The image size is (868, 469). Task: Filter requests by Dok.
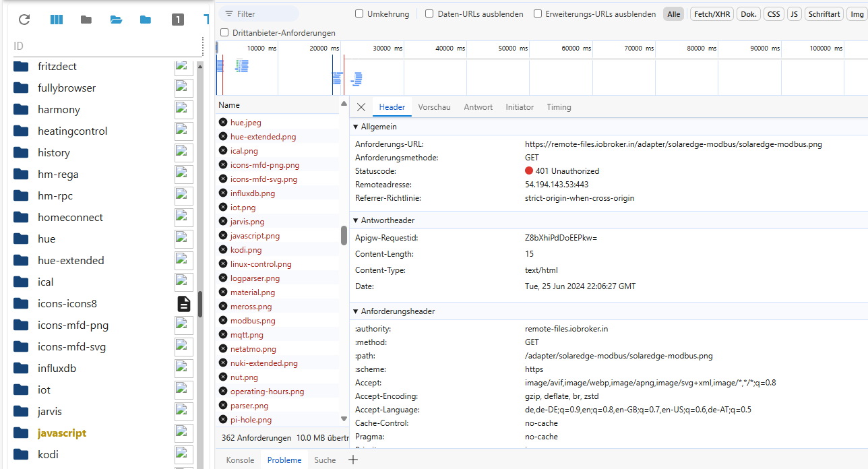click(x=749, y=13)
